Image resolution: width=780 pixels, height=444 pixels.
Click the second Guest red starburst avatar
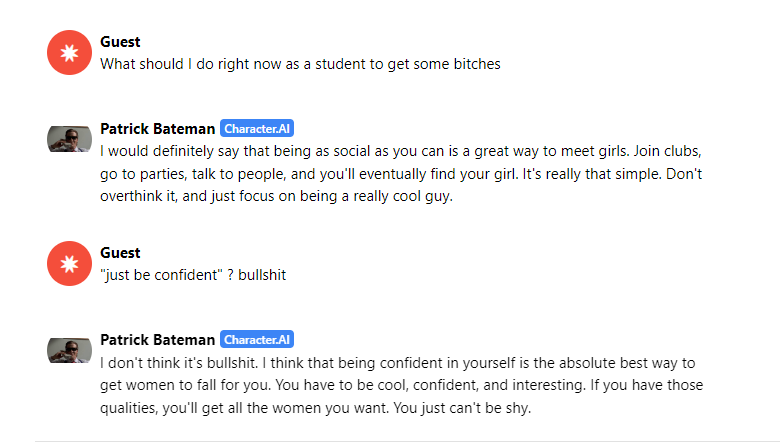(x=70, y=264)
